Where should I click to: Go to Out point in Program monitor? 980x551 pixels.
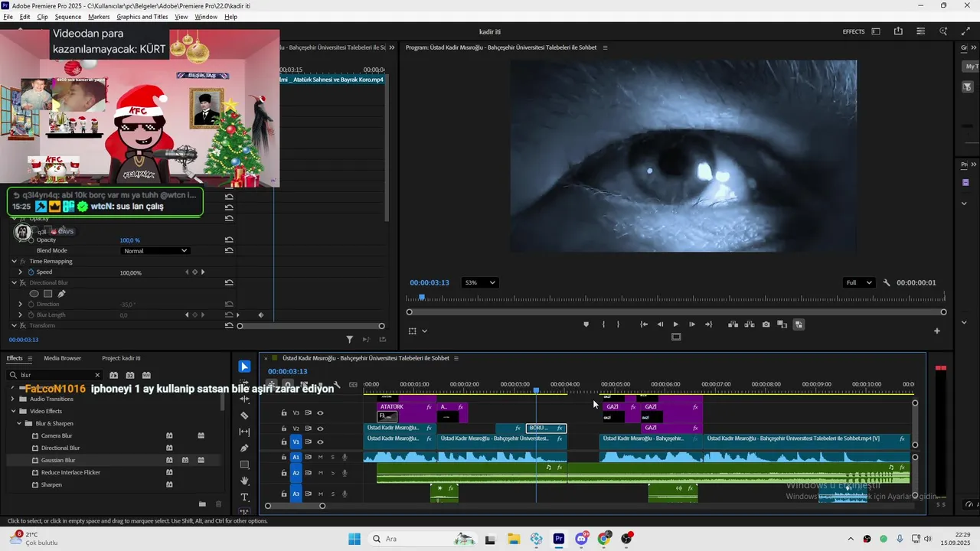pos(708,324)
